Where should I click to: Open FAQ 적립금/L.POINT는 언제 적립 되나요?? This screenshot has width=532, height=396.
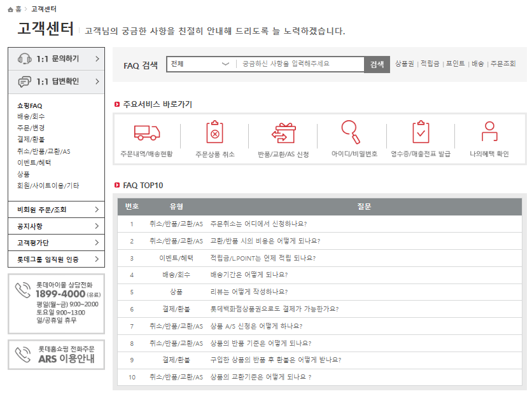pos(263,258)
